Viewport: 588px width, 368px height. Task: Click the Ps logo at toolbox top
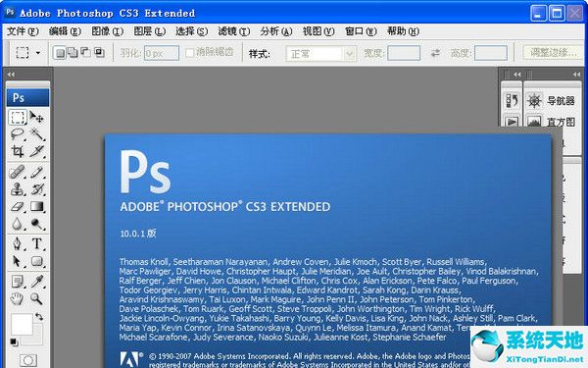click(27, 97)
